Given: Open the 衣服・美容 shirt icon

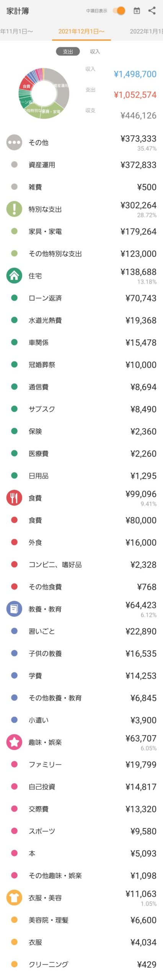Looking at the screenshot, I should point(14,897).
